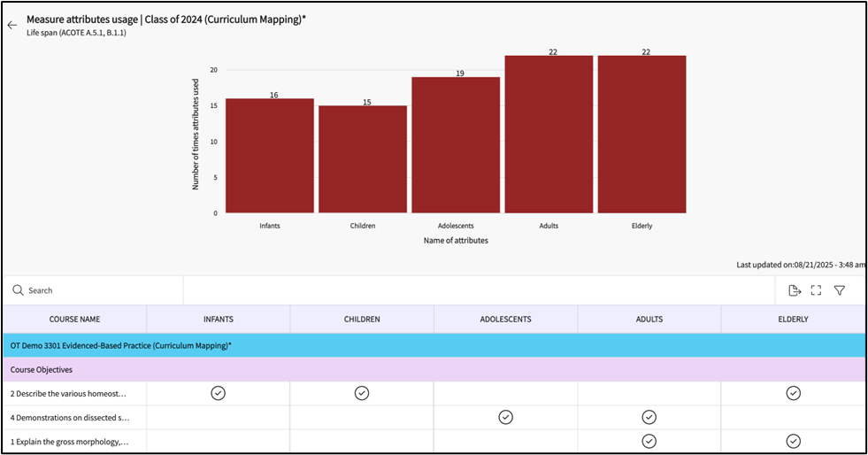Click the Children bar showing 15
The height and width of the screenshot is (455, 868).
pos(363,159)
